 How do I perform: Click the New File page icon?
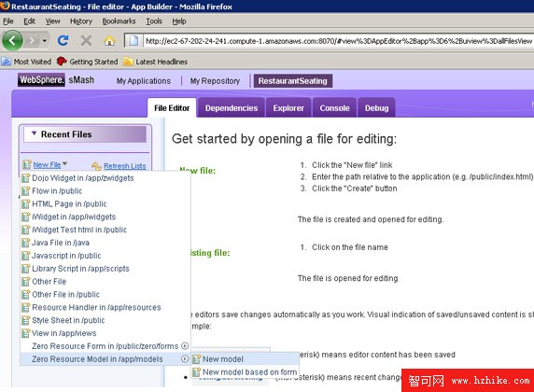point(27,164)
